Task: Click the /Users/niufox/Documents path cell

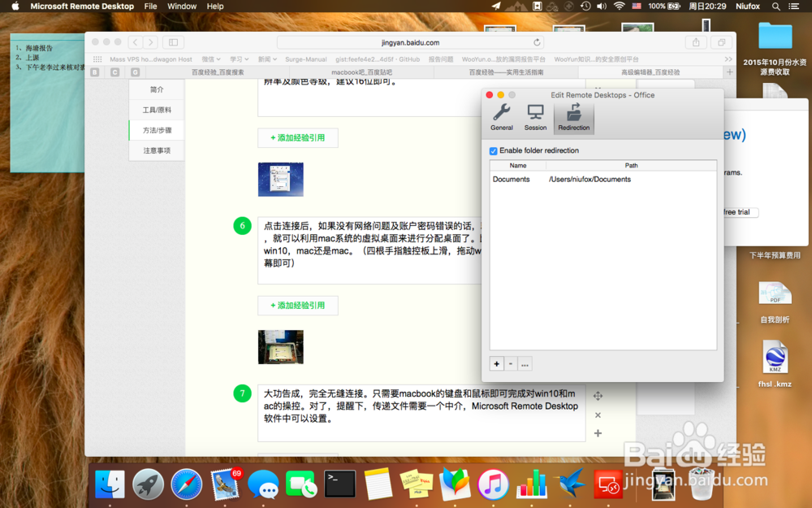Action: [x=590, y=180]
